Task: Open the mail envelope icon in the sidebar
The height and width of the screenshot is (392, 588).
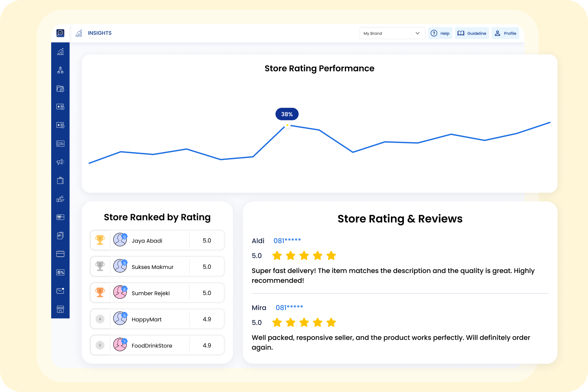Action: (x=60, y=291)
